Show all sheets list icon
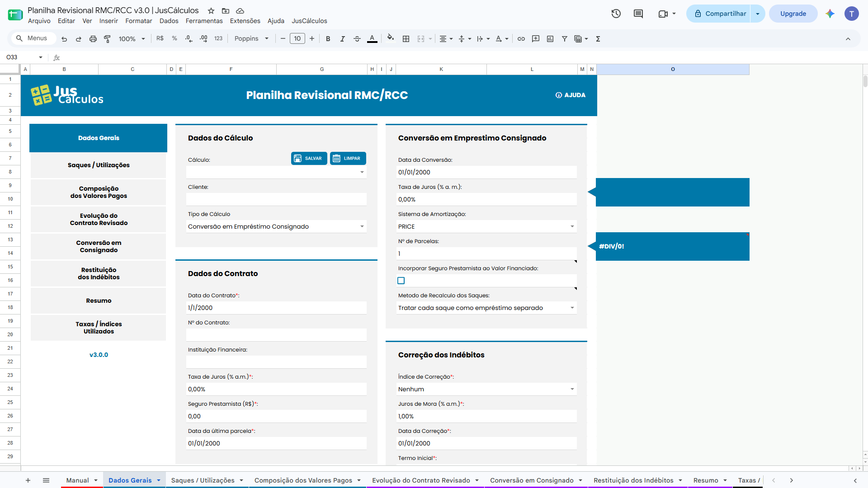 point(46,480)
